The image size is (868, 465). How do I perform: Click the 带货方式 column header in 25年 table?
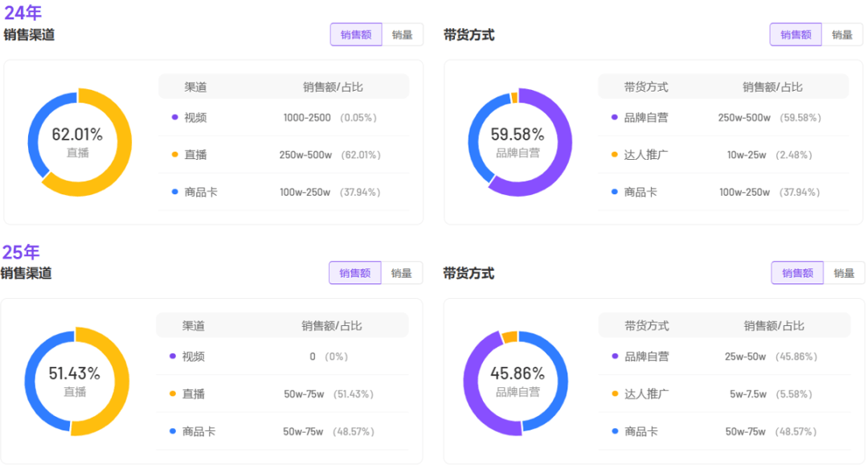coord(646,326)
